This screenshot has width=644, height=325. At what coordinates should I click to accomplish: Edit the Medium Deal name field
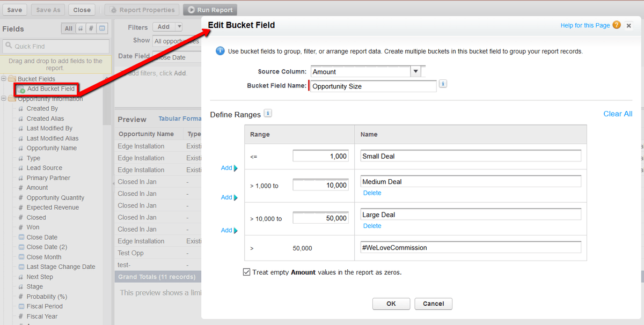(471, 181)
